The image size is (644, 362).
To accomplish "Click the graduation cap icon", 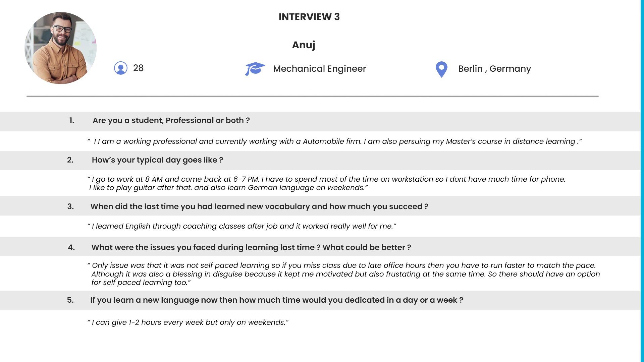I will click(x=255, y=69).
